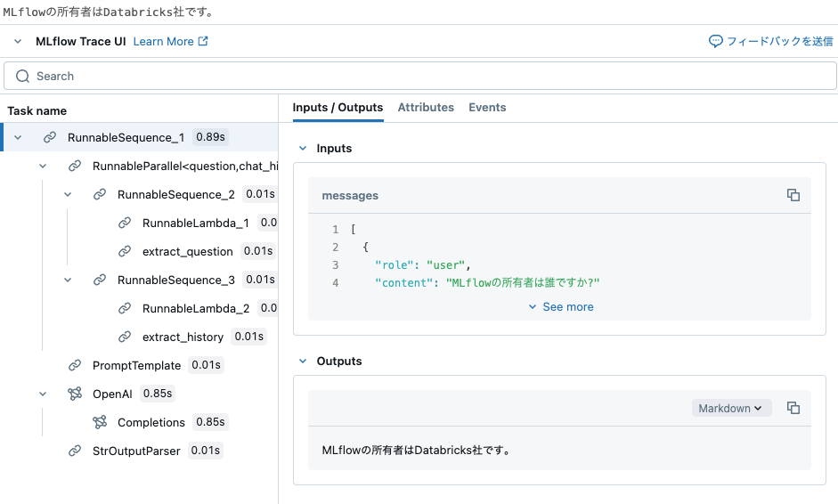838x504 pixels.
Task: Click the link icon beside RunnableParallel<question,chat_hi
Action: pos(75,167)
